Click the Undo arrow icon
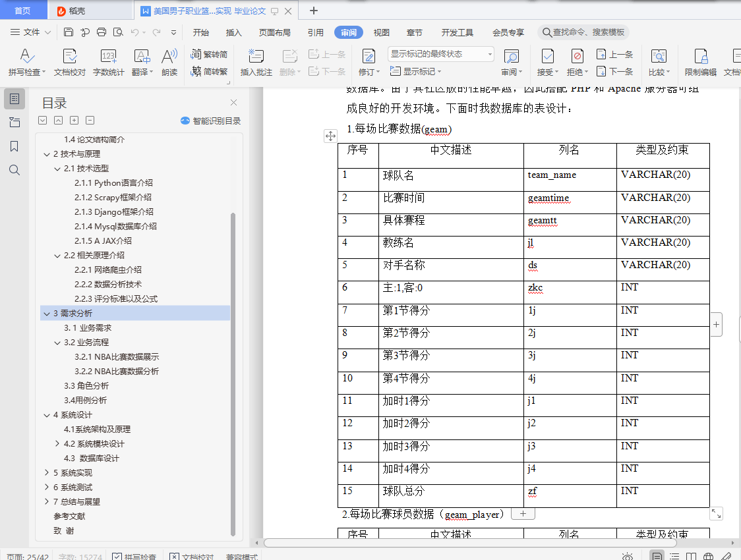Viewport: 741px width, 560px height. tap(134, 32)
